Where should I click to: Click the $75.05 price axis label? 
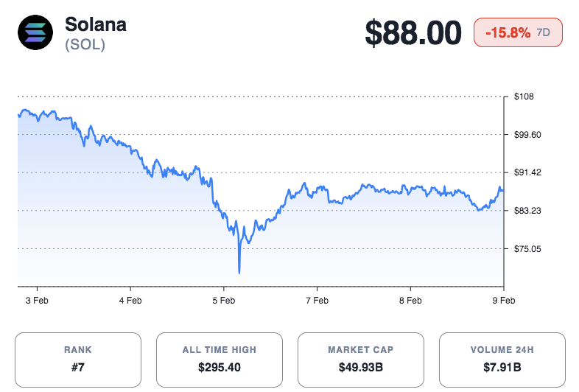(528, 249)
